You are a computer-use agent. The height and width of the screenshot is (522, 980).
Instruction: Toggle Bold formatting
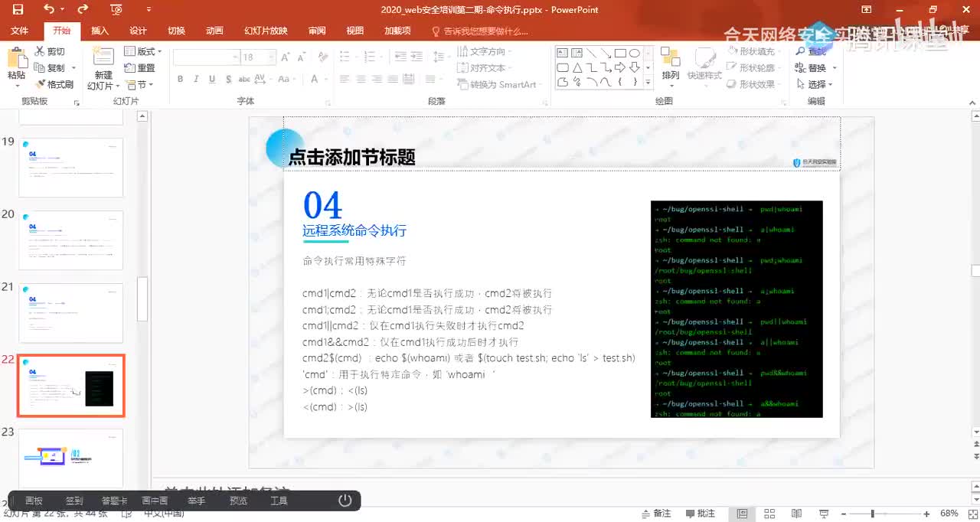coord(181,79)
